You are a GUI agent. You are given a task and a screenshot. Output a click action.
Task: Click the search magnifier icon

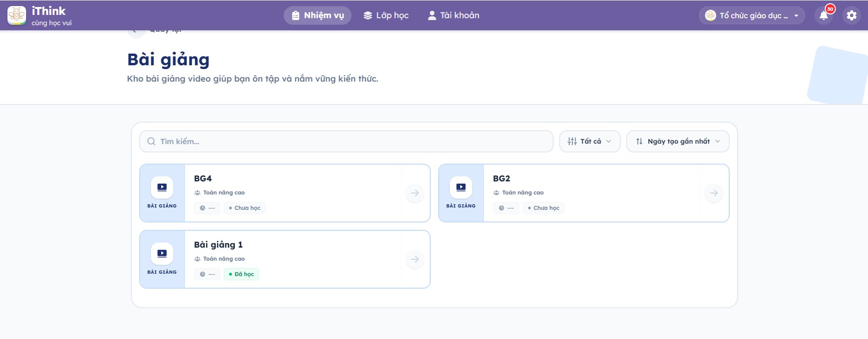(x=151, y=141)
